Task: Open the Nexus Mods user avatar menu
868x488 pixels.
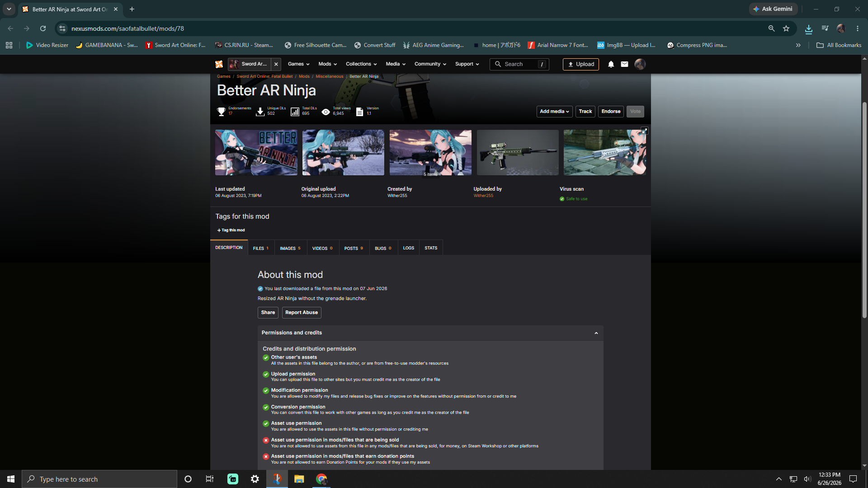Action: click(x=640, y=64)
